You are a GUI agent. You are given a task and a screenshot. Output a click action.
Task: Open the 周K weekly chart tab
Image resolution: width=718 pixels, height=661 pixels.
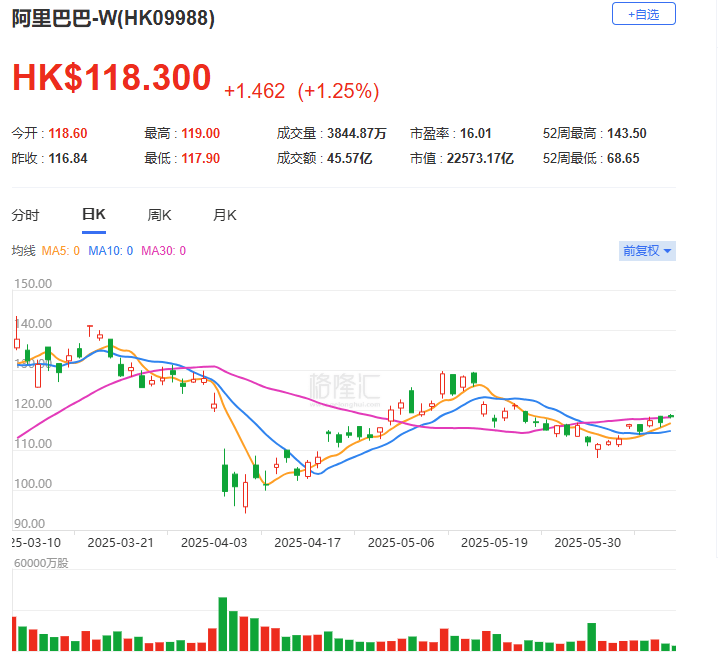[x=159, y=215]
